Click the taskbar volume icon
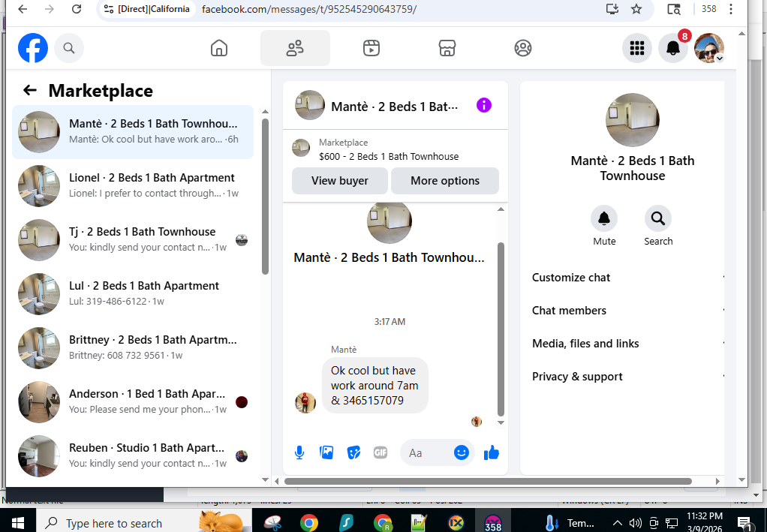 [x=635, y=523]
